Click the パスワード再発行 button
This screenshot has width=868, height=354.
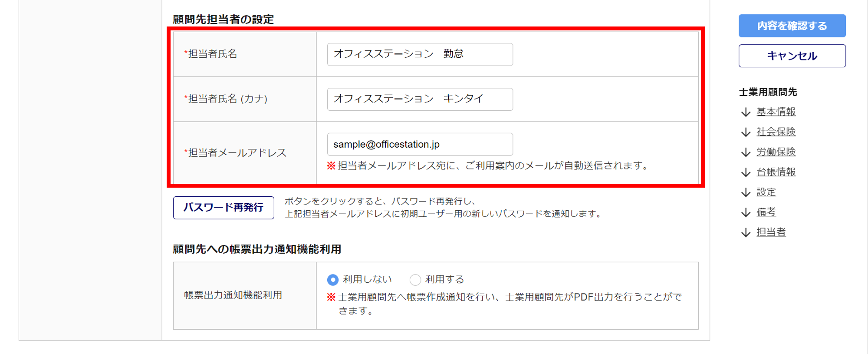(224, 208)
